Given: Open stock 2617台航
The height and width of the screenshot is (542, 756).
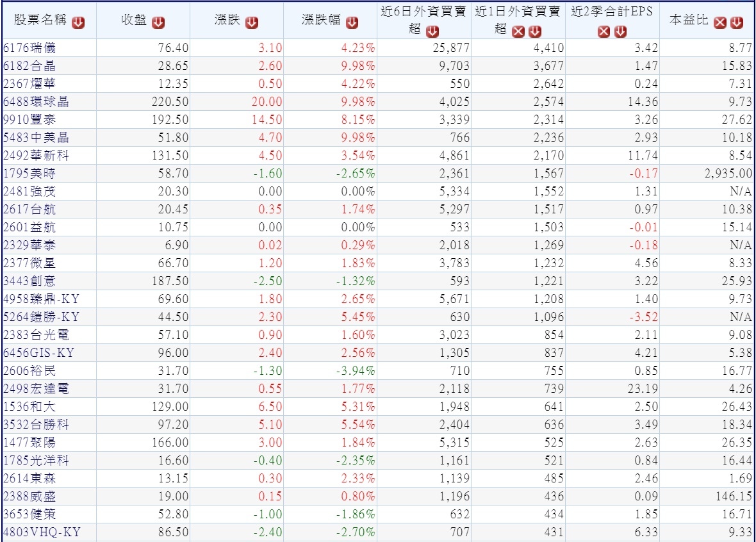Looking at the screenshot, I should 29,209.
